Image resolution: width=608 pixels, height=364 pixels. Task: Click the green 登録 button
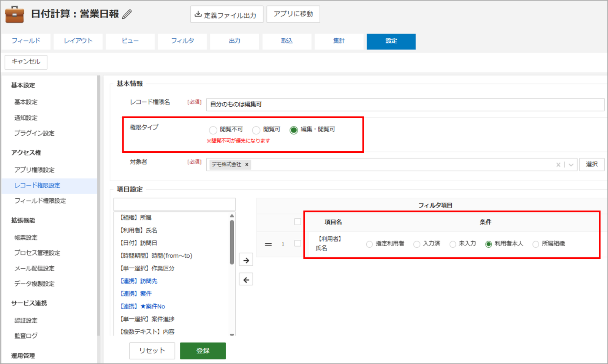tap(203, 351)
